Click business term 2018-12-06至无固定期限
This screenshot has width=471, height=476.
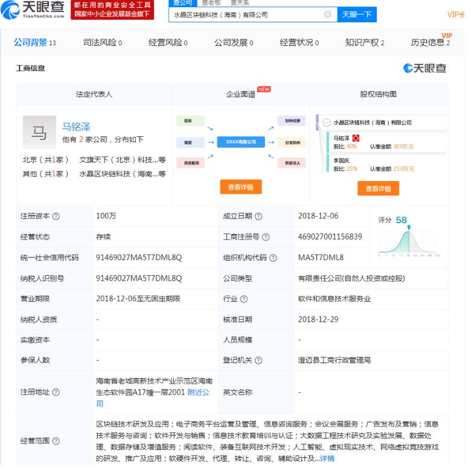138,299
